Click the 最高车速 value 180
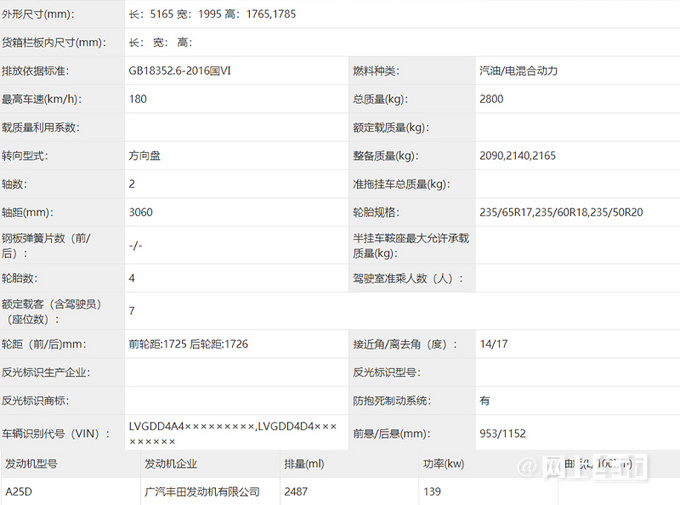The width and height of the screenshot is (680, 505). pos(138,99)
